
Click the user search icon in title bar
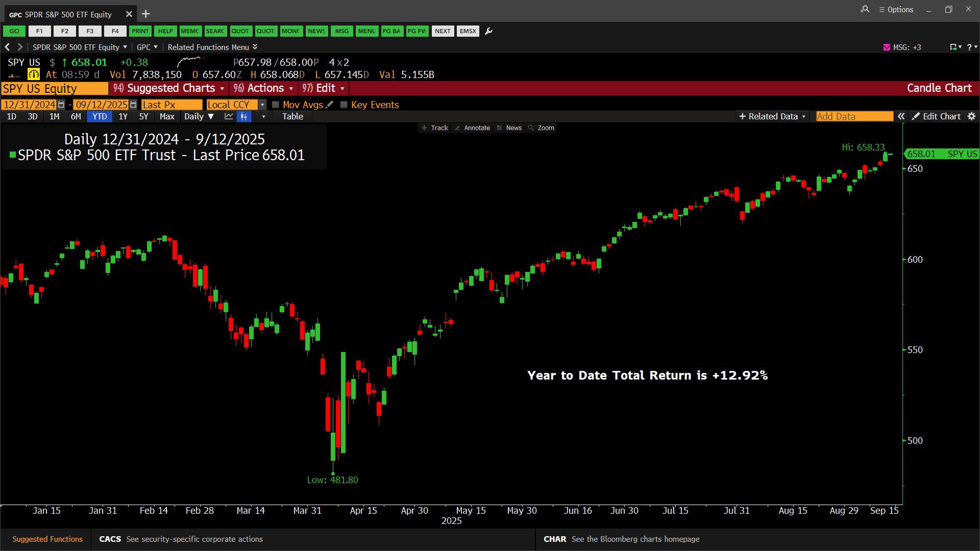[865, 9]
